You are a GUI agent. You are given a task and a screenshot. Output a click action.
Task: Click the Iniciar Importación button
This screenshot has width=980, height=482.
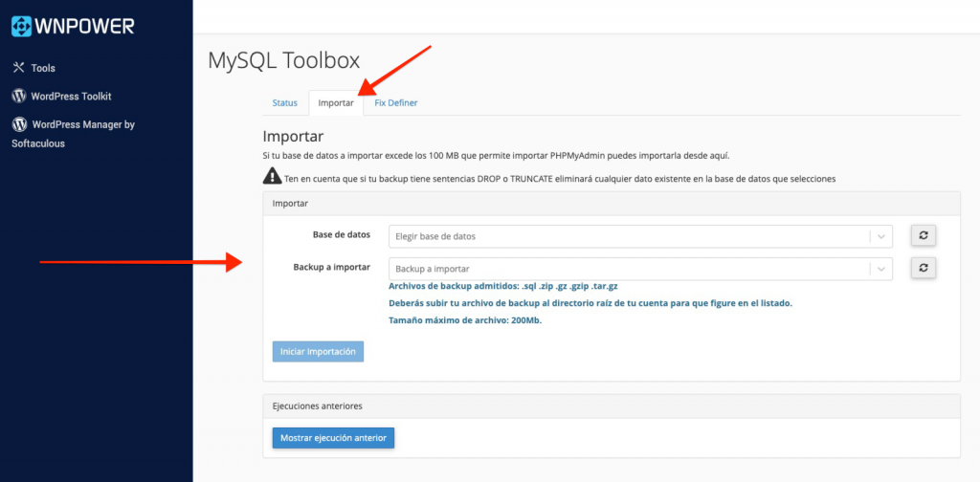[318, 352]
